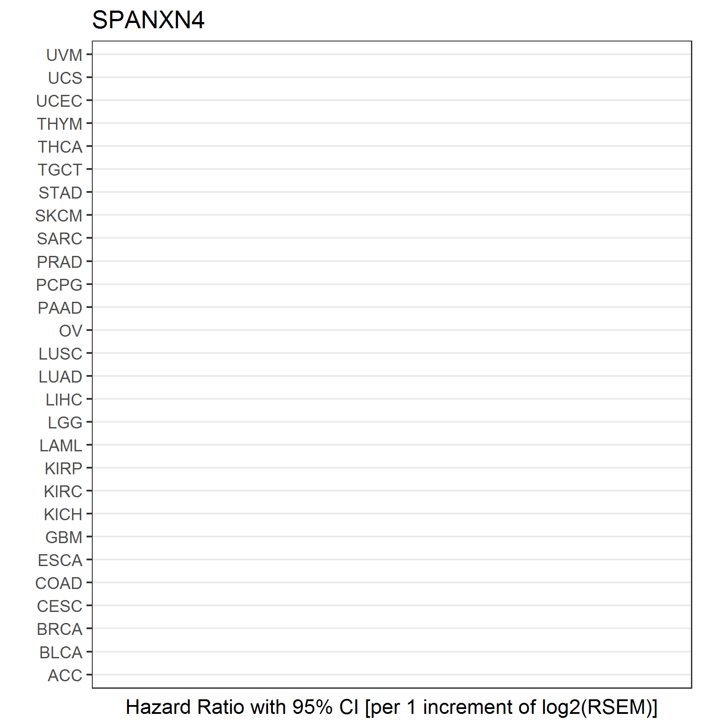Select the STAD axis label
702x728 pixels.
point(60,193)
